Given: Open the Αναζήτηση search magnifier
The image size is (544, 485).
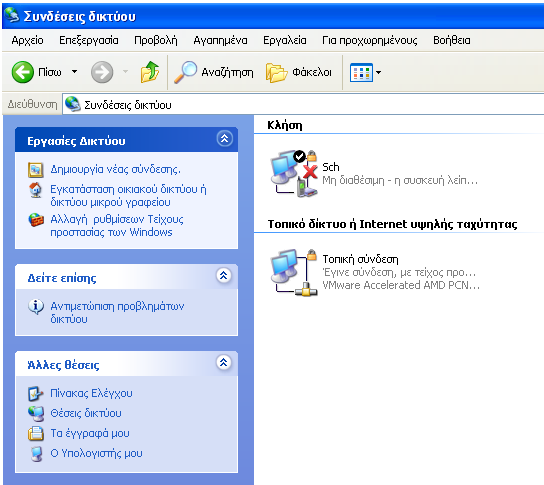Looking at the screenshot, I should 185,72.
